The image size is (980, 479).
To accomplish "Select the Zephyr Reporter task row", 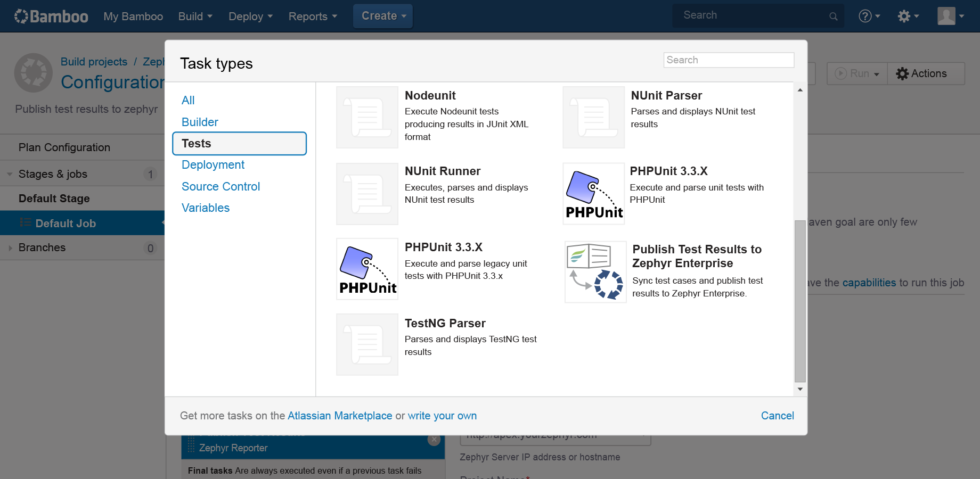I will tap(313, 448).
